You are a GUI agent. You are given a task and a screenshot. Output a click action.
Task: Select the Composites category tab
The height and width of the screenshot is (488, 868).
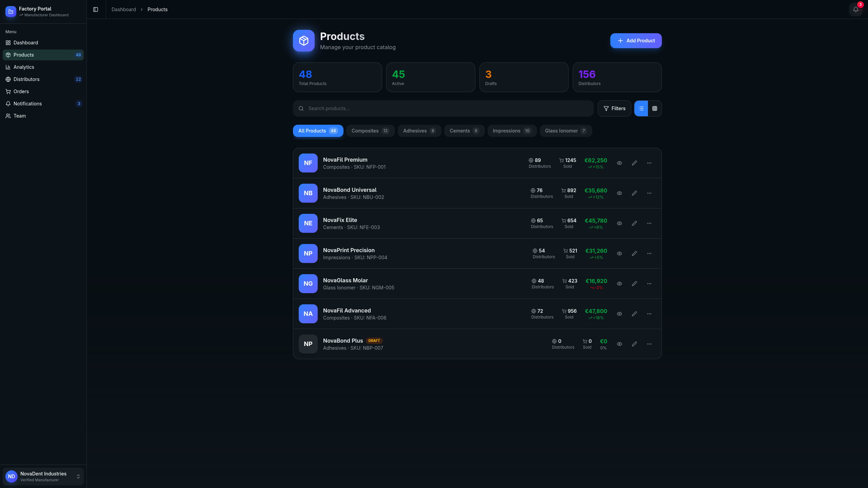point(370,131)
